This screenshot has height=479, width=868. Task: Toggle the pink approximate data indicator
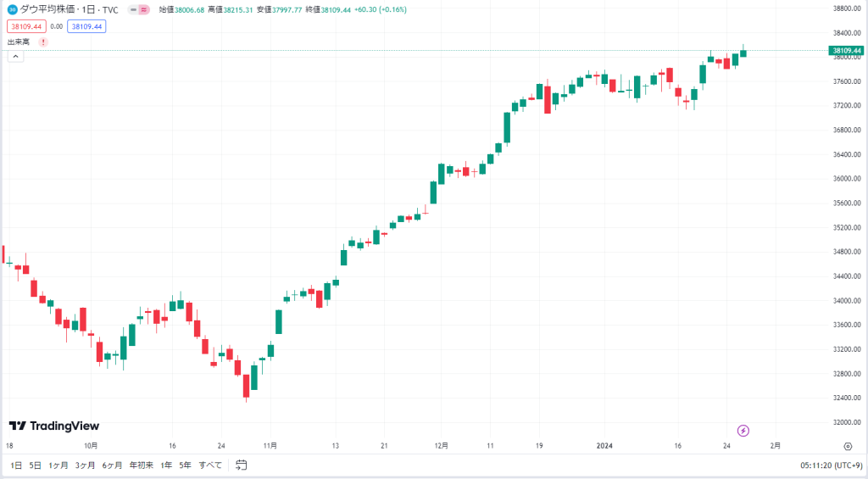pyautogui.click(x=144, y=10)
